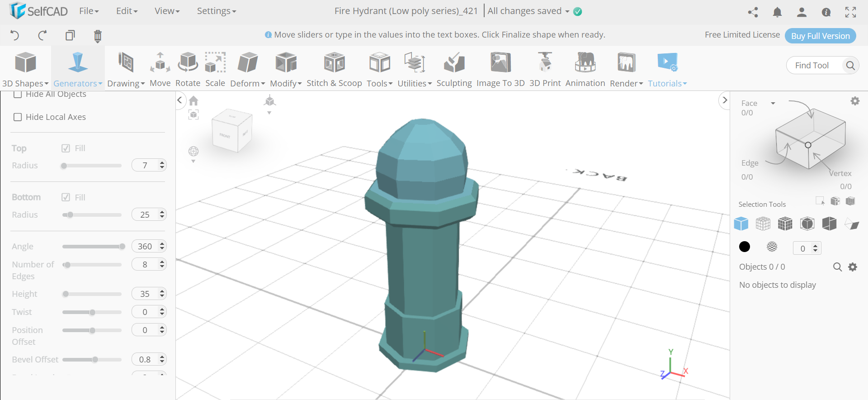
Task: Choose the wireframe cube selection mode
Action: click(x=763, y=224)
